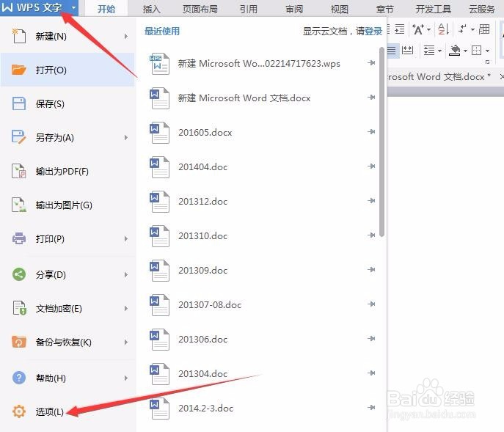Viewport: 504px width, 432px height.
Task: Click the blue question mark help icon
Action: coord(18,377)
